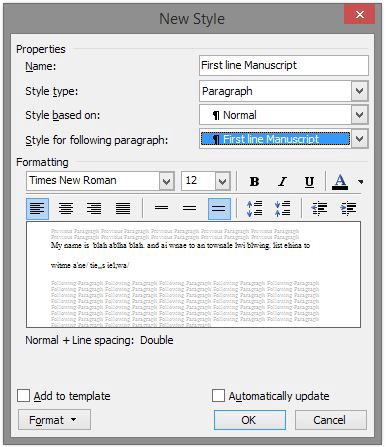Screen dimensions: 387x447
Task: Set 1.5 line spacing icon
Action: [190, 209]
